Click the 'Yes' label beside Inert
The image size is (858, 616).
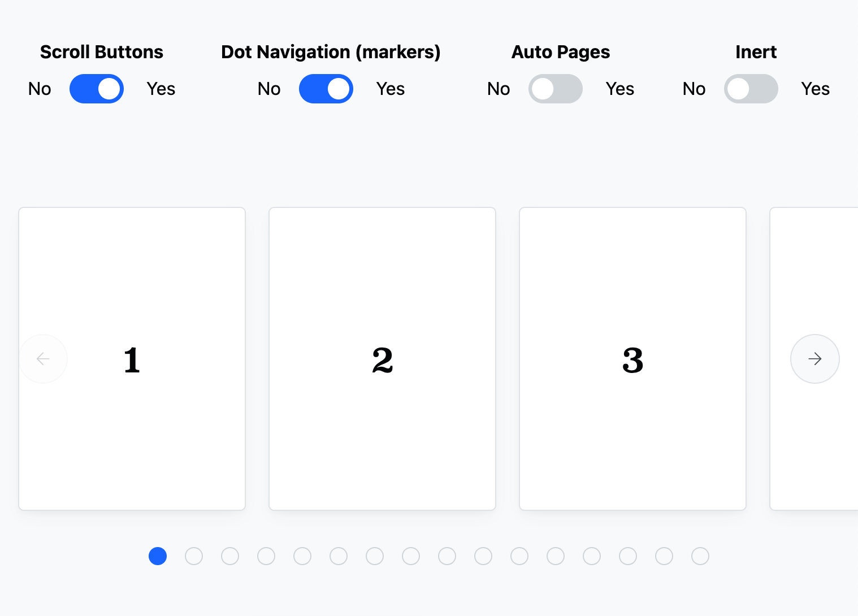(x=815, y=89)
